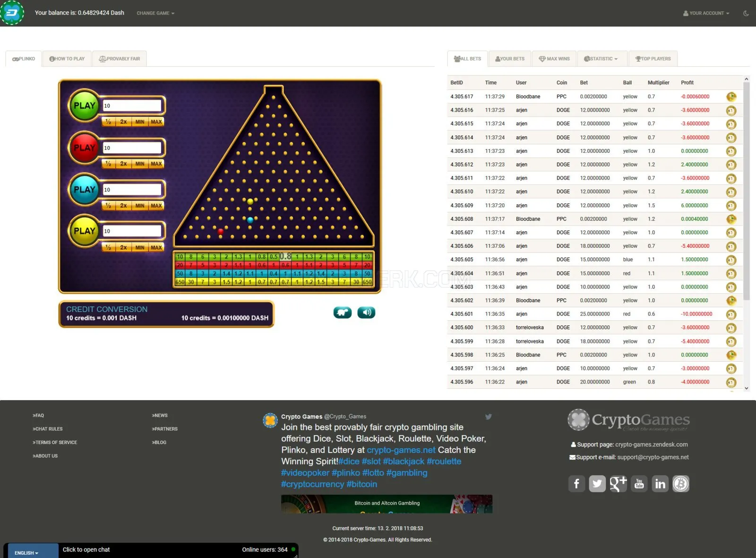Set the blue ball bet to MIN
Screen dimensions: 756x558
[x=140, y=206]
